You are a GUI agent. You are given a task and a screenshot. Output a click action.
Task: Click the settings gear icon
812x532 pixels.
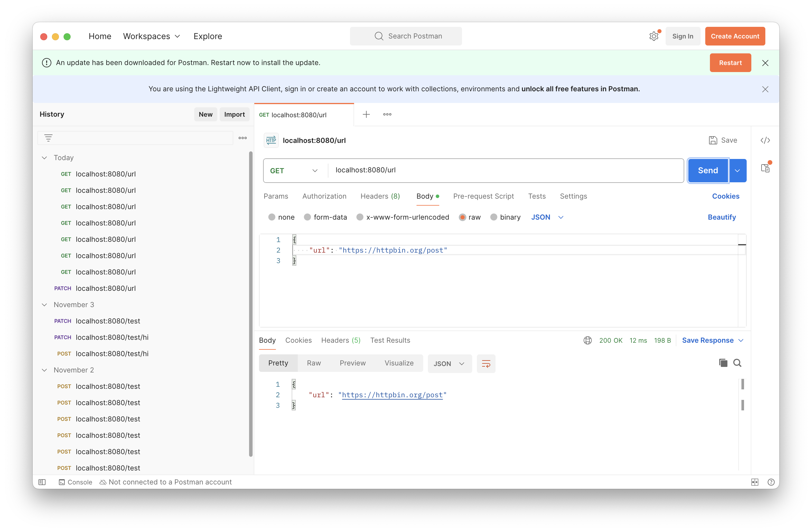[653, 36]
